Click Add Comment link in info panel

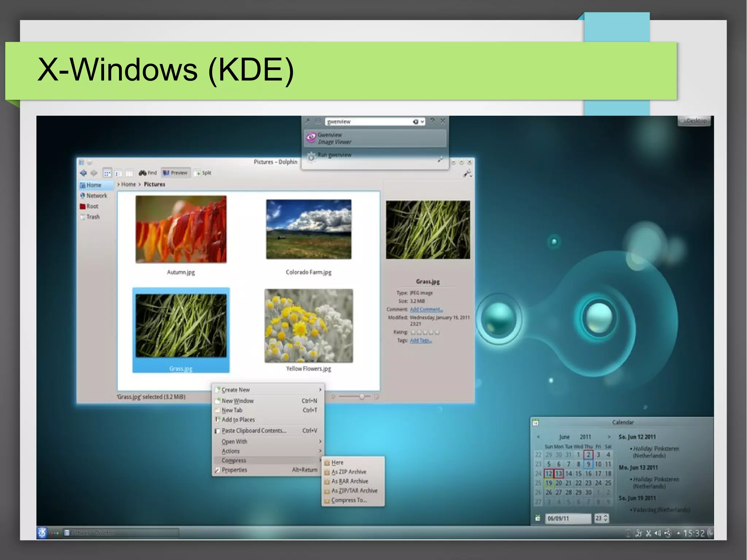click(426, 309)
